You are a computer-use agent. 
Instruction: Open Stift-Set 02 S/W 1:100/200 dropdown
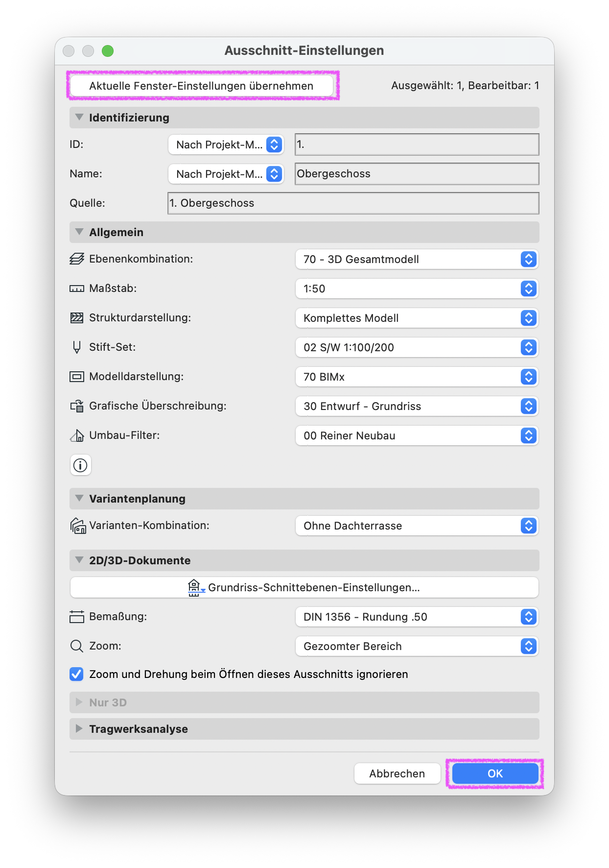417,347
